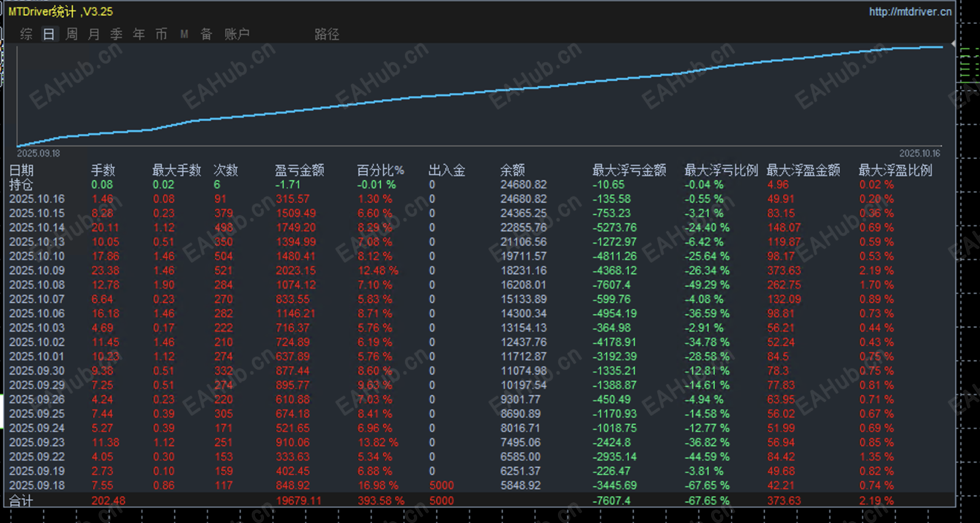The image size is (980, 523).
Task: Switch to the 综 summary tab
Action: [26, 34]
